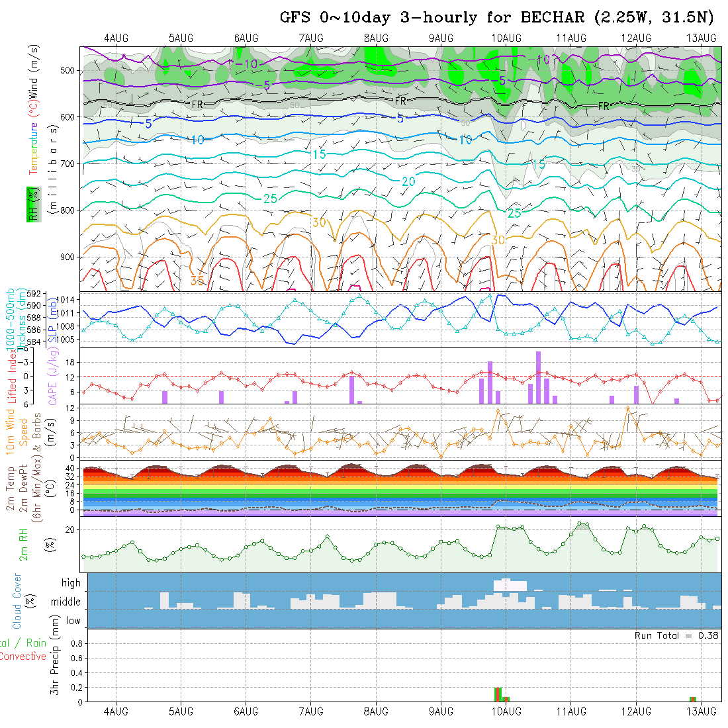This screenshot has height=728, width=728.
Task: Click the white high-cloud block near 10AUG
Action: 510,584
